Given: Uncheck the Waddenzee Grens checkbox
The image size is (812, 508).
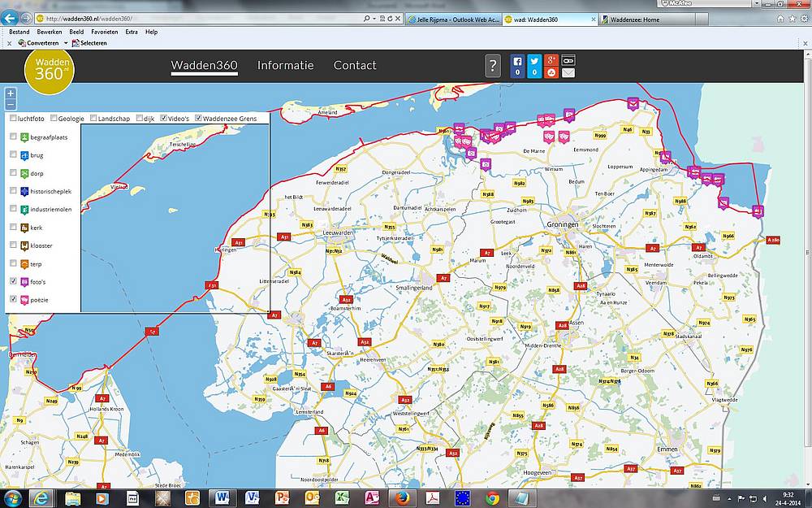Looking at the screenshot, I should (x=199, y=119).
